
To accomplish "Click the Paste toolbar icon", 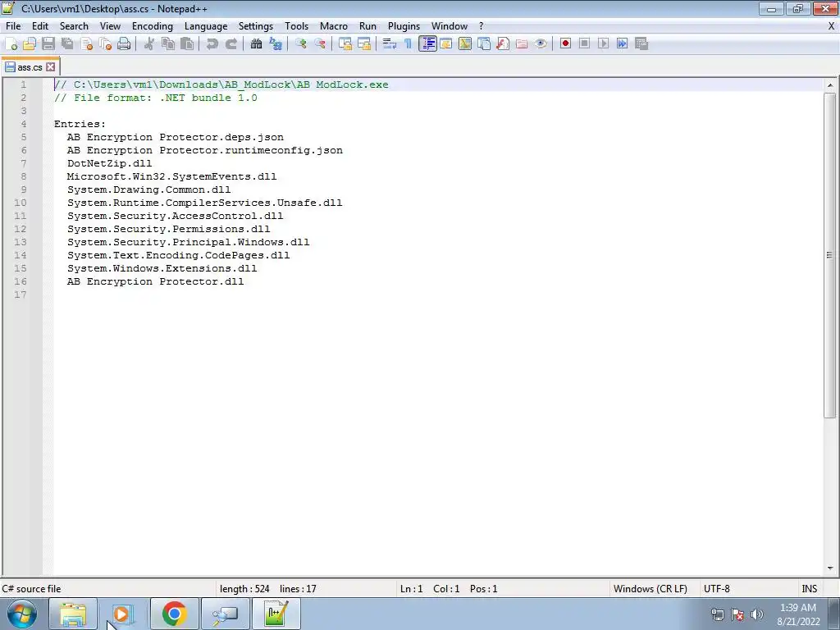I will [187, 44].
